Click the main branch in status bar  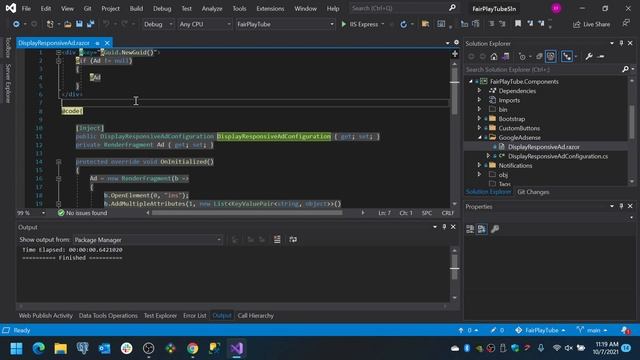pyautogui.click(x=592, y=330)
